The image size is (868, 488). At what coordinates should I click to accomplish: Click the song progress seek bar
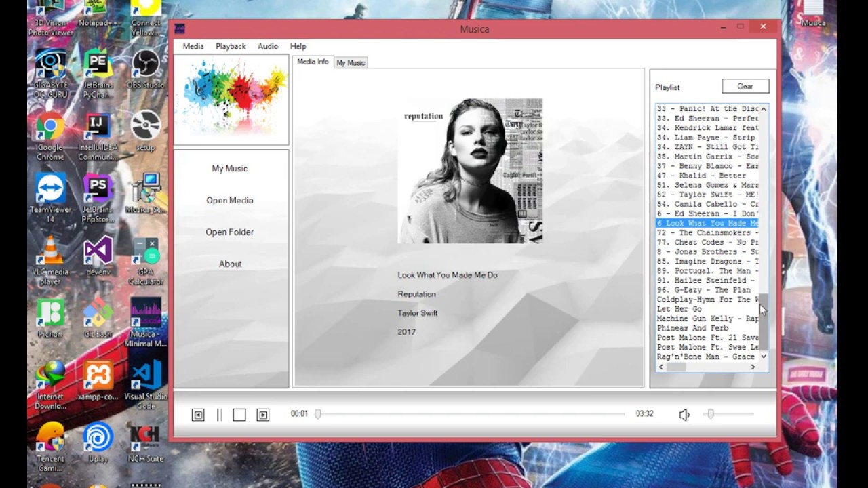pos(471,414)
